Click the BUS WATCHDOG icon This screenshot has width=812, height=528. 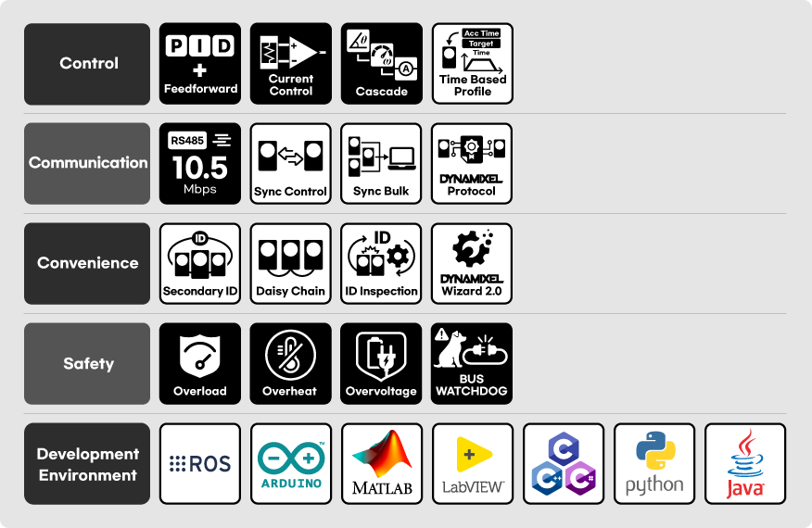(472, 363)
